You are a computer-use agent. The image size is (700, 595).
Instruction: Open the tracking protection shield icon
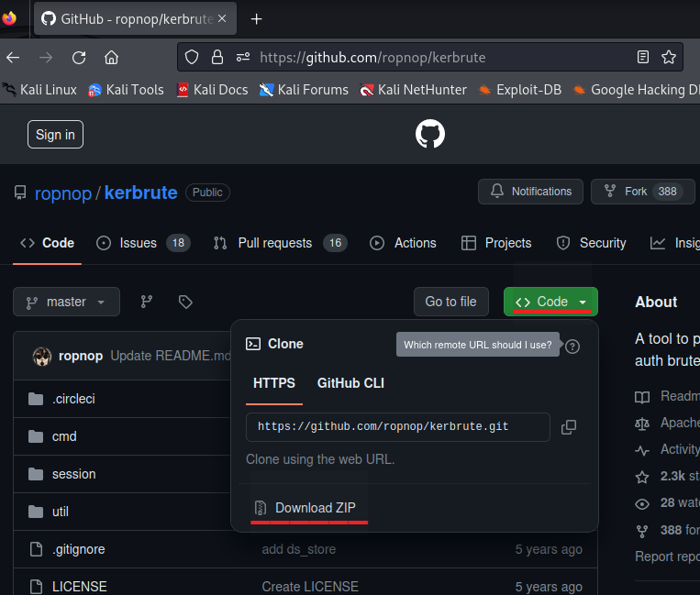tap(192, 57)
